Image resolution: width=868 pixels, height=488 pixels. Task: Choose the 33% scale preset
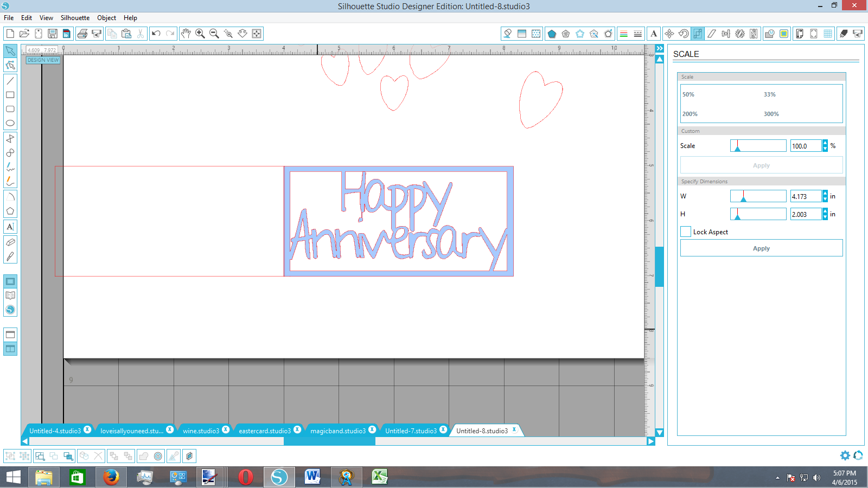769,94
